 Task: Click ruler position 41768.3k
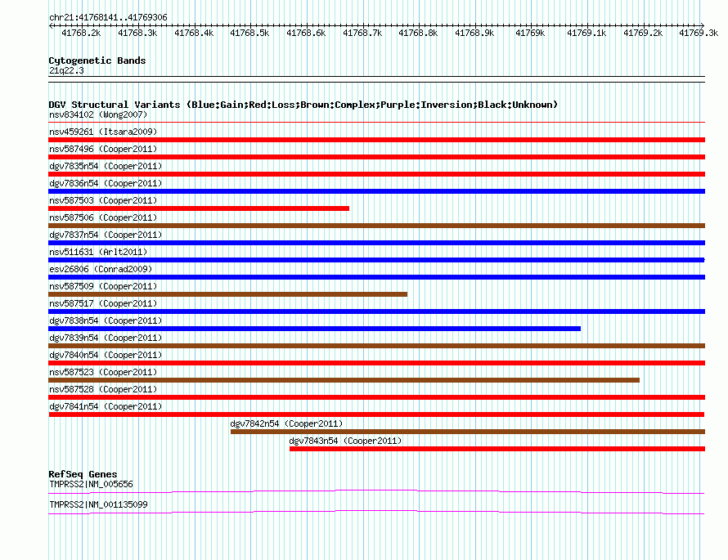(137, 33)
